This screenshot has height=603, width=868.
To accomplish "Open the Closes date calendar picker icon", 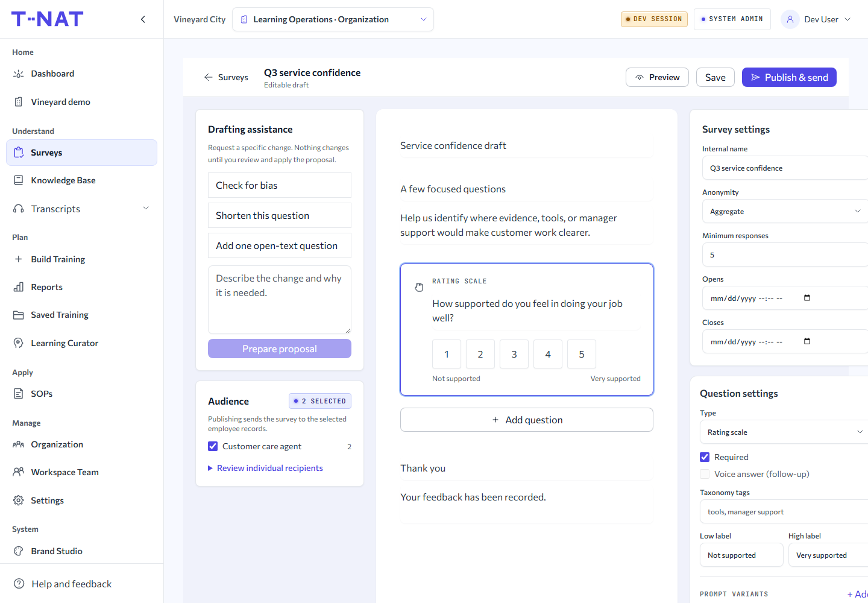I will [807, 341].
